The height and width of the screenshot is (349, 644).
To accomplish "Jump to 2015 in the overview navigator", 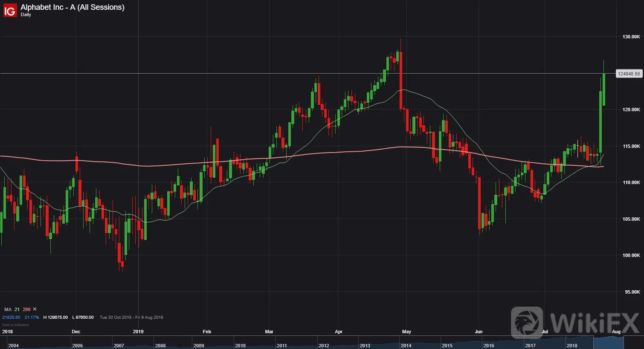I will [x=447, y=346].
